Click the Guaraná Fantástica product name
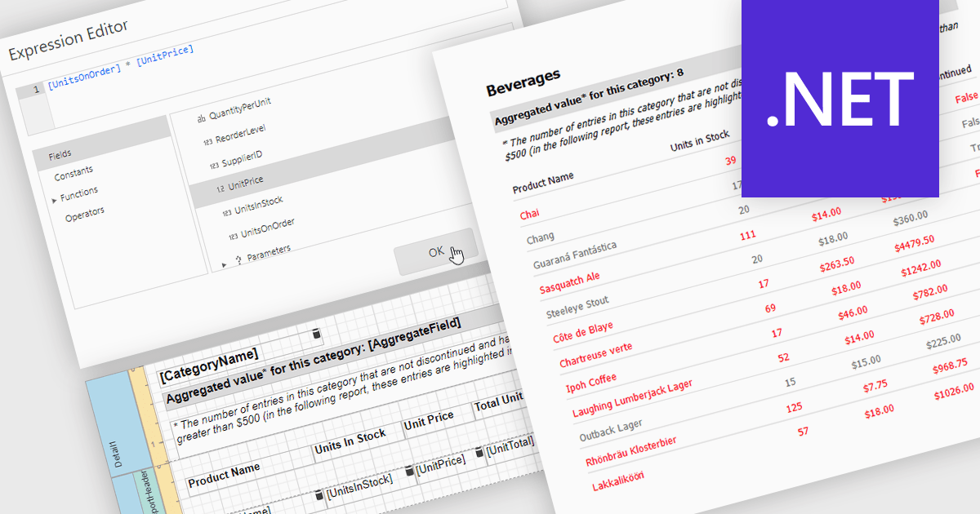 pos(575,255)
